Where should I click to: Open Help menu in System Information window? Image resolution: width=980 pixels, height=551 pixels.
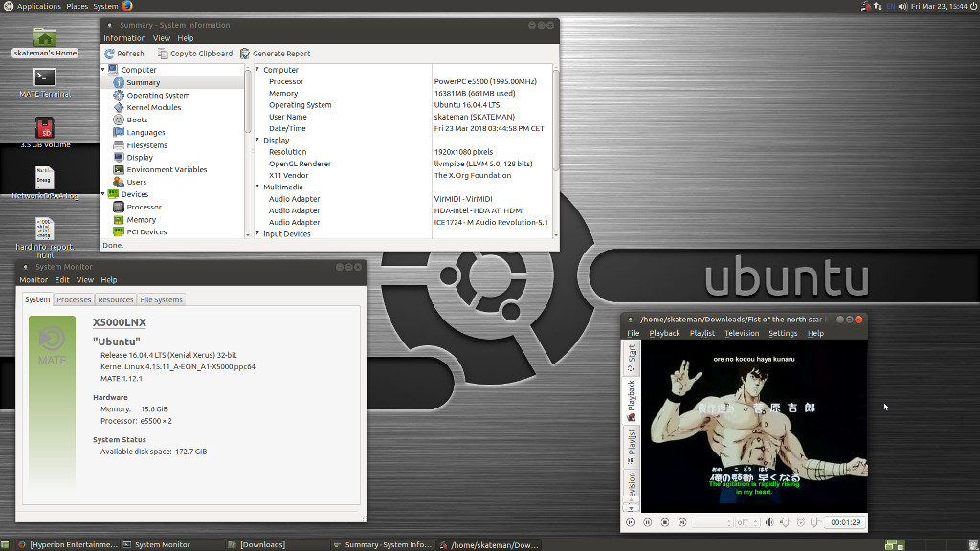185,38
